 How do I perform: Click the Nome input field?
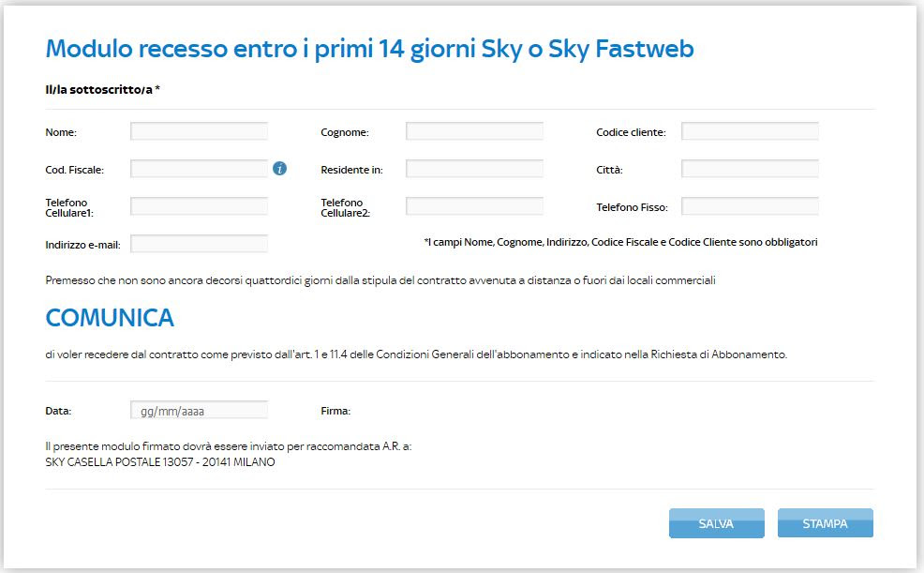coord(198,130)
